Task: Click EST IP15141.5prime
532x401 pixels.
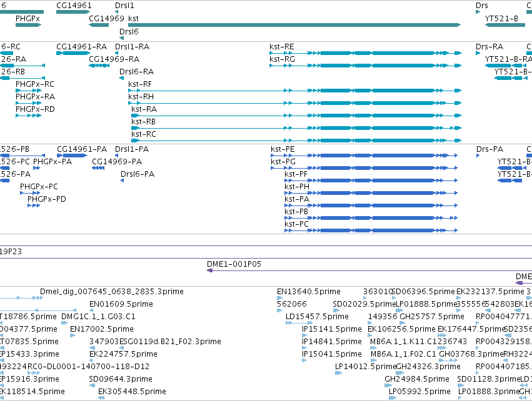Action: coord(332,329)
